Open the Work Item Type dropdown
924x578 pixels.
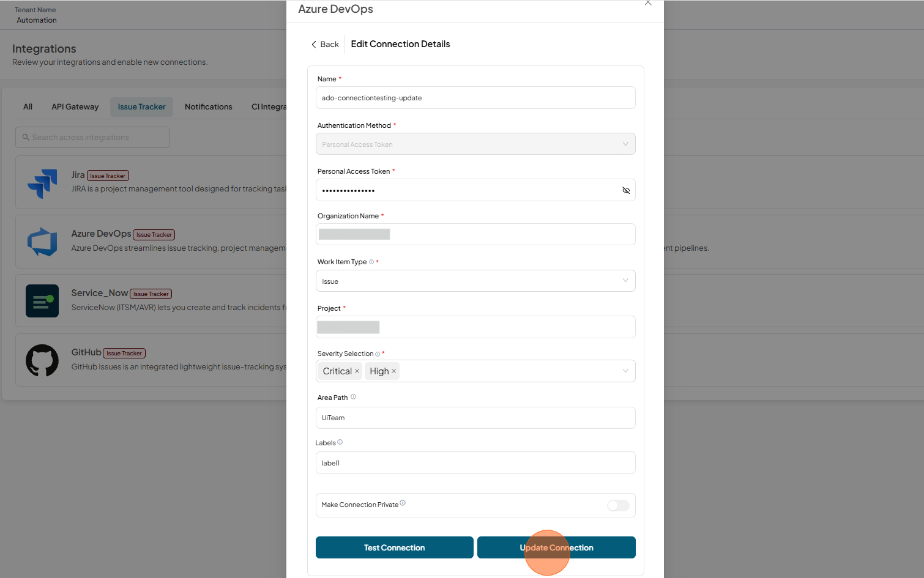coord(475,281)
